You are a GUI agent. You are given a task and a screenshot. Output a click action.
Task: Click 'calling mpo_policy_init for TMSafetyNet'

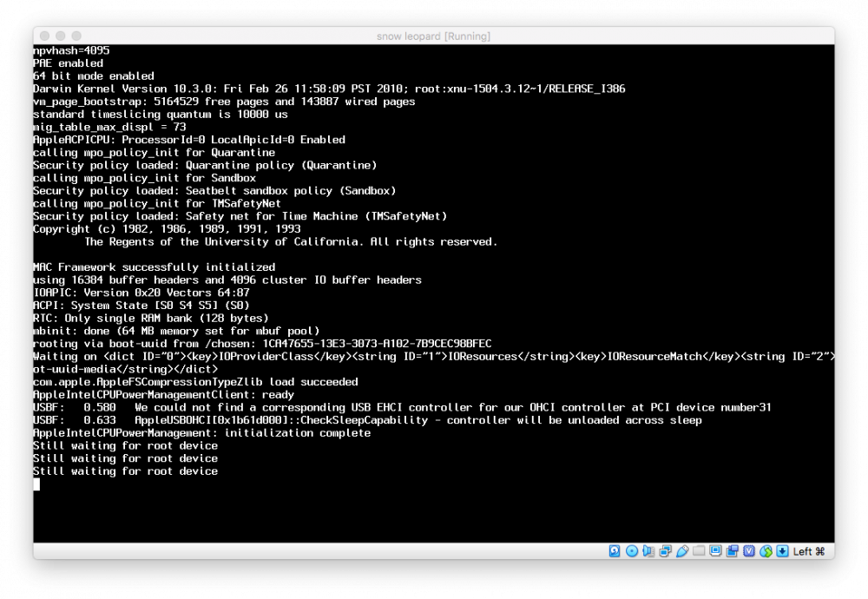pyautogui.click(x=157, y=203)
